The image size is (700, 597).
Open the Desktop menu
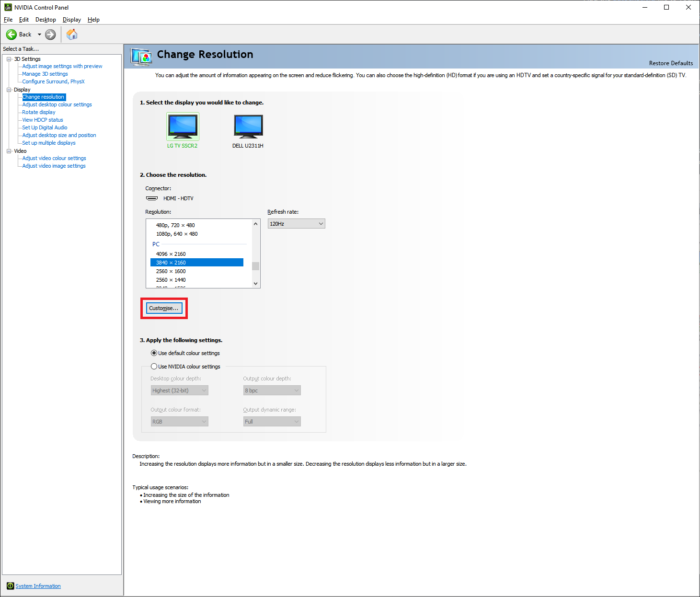(46, 20)
